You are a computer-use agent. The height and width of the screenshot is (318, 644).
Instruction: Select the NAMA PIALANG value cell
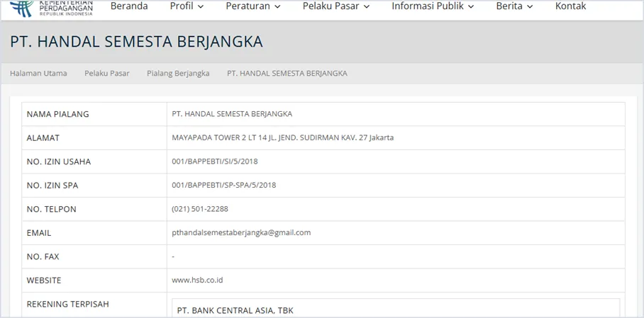(x=396, y=114)
